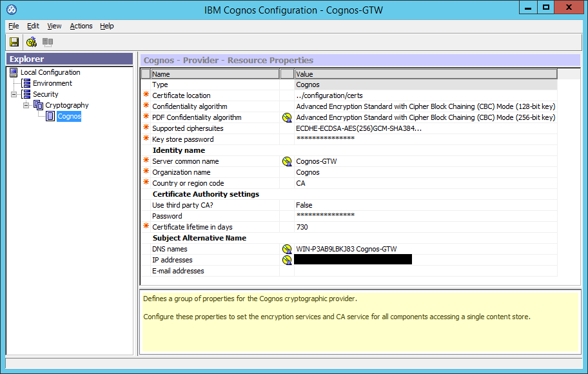Image resolution: width=588 pixels, height=374 pixels.
Task: Click the Environment tree node icon
Action: tap(26, 83)
